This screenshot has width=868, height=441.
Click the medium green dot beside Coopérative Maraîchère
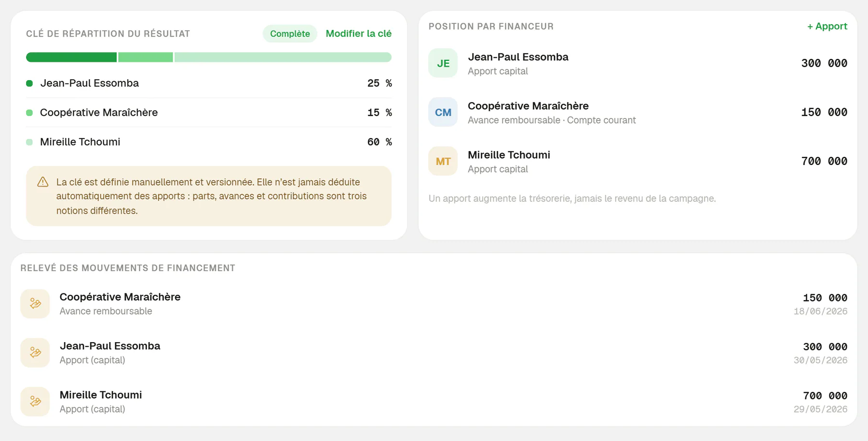(x=29, y=112)
